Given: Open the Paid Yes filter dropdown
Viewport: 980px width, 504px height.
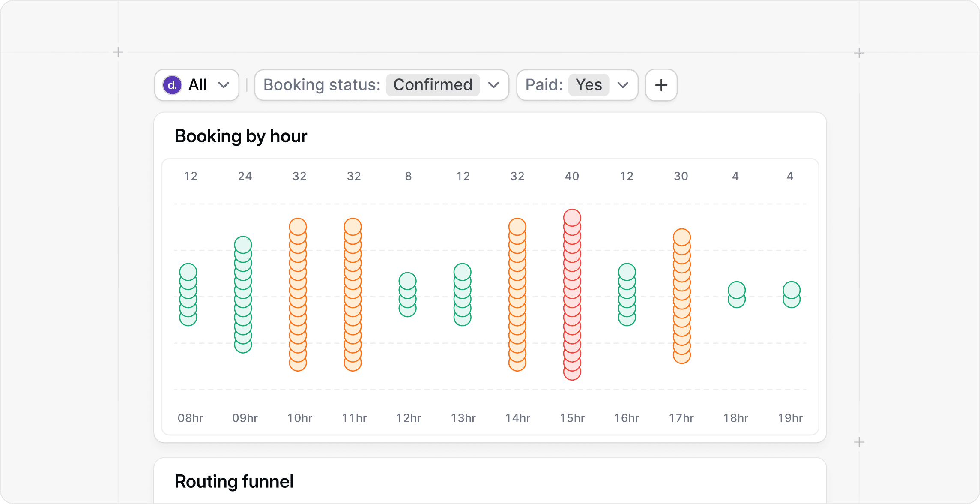Looking at the screenshot, I should pos(577,85).
